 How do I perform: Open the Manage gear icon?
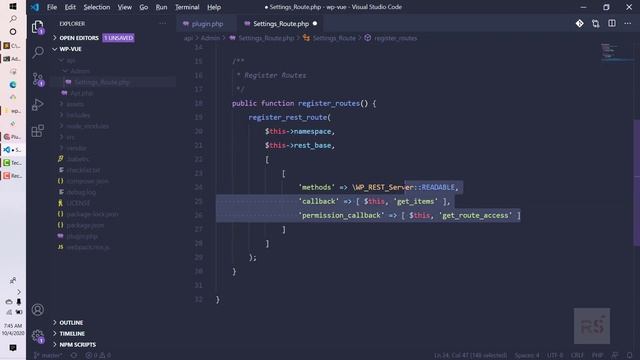tap(38, 336)
